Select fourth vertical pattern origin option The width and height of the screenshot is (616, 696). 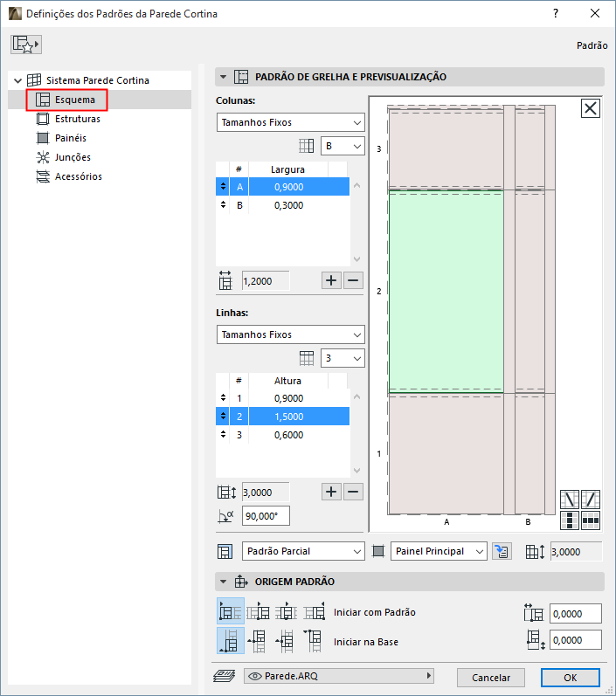click(x=314, y=641)
